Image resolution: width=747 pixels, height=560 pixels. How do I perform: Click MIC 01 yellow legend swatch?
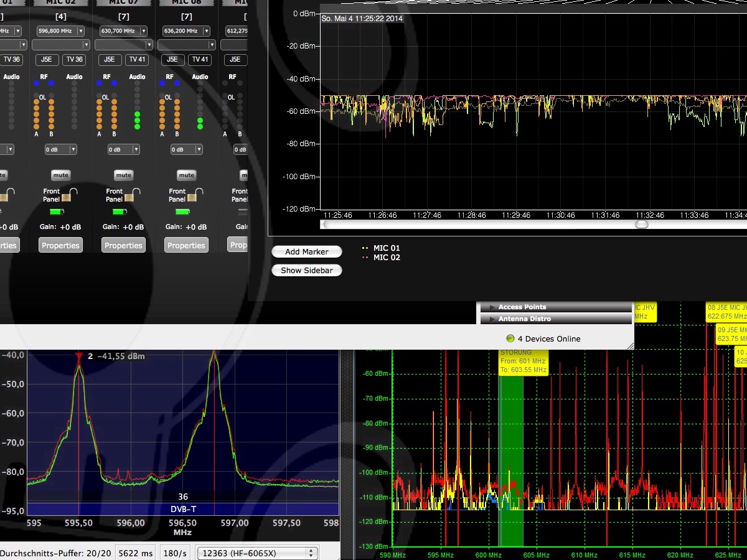(x=365, y=248)
